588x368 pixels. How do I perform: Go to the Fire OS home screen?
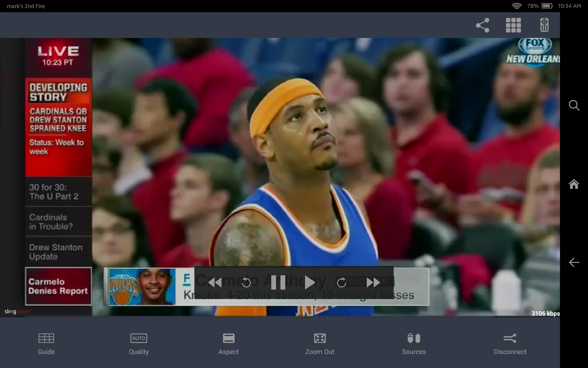pyautogui.click(x=574, y=184)
